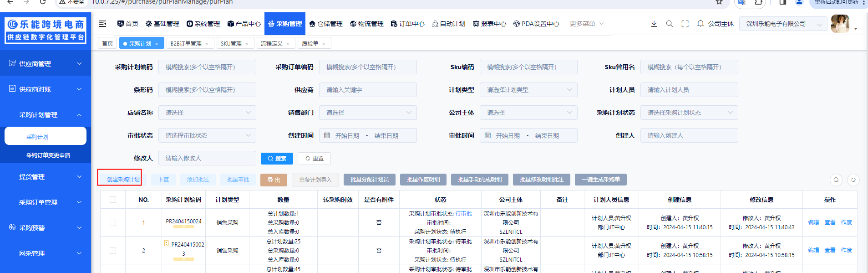Close the B2B订单管理 tab
868x273 pixels.
pyautogui.click(x=207, y=44)
